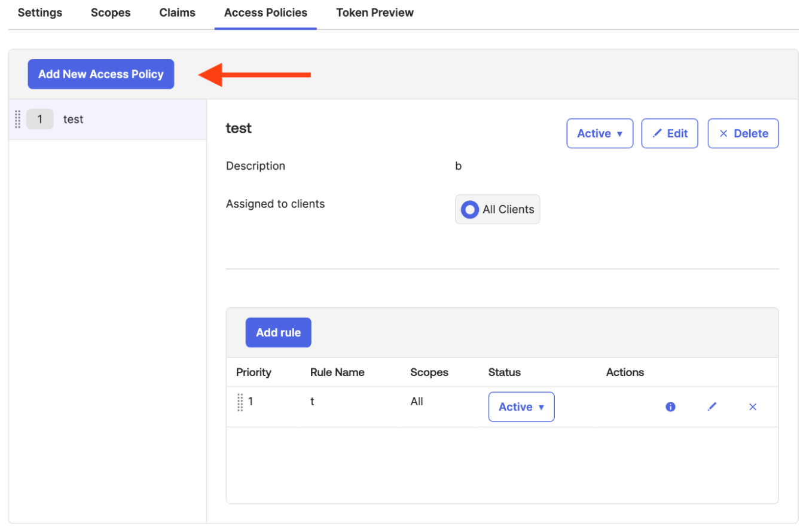
Task: Open the Scopes tab
Action: coord(111,13)
